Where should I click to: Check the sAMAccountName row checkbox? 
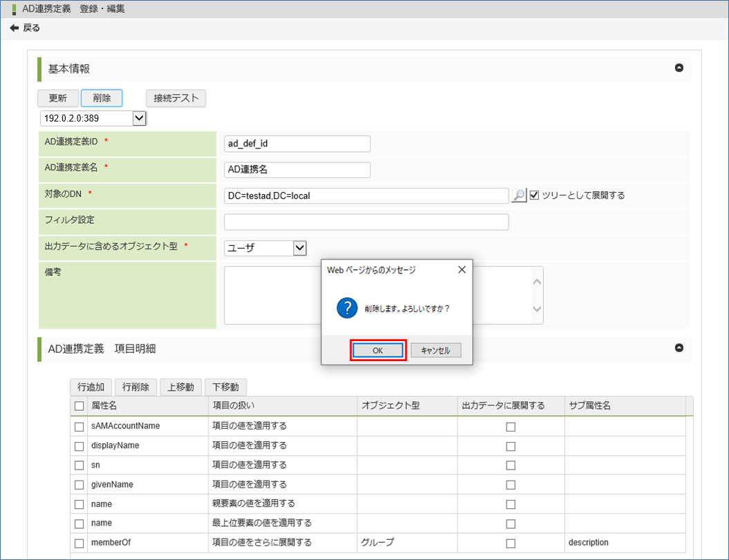79,427
